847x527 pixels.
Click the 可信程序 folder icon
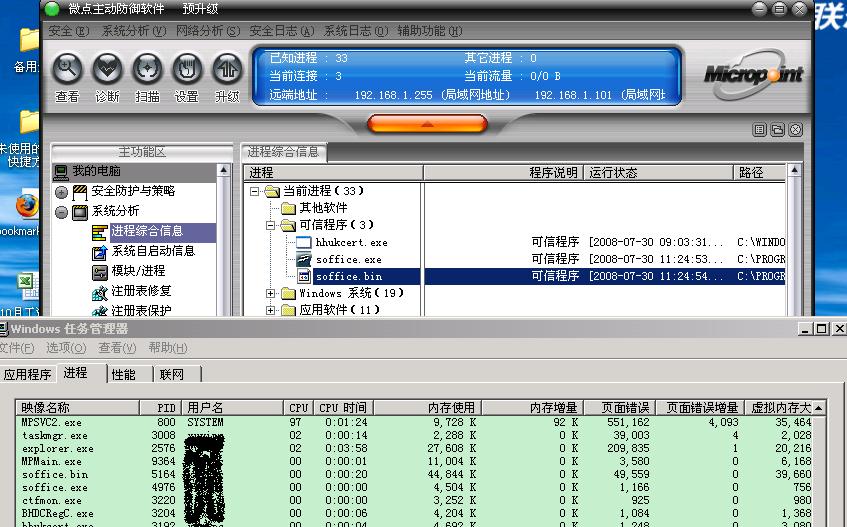(288, 225)
